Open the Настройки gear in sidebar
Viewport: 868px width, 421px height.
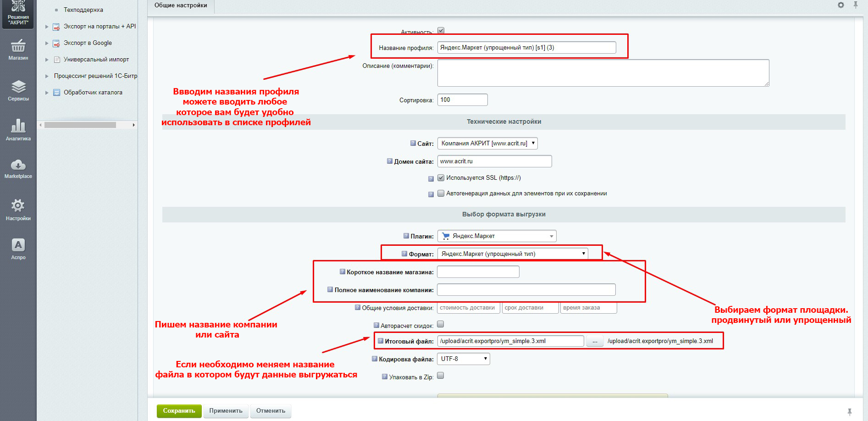(x=18, y=210)
